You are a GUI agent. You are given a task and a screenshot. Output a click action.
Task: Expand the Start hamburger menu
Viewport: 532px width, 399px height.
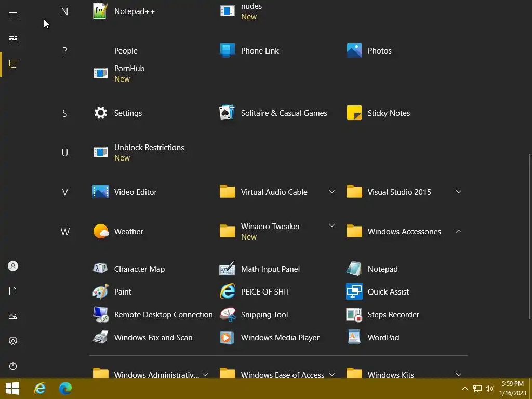13,15
